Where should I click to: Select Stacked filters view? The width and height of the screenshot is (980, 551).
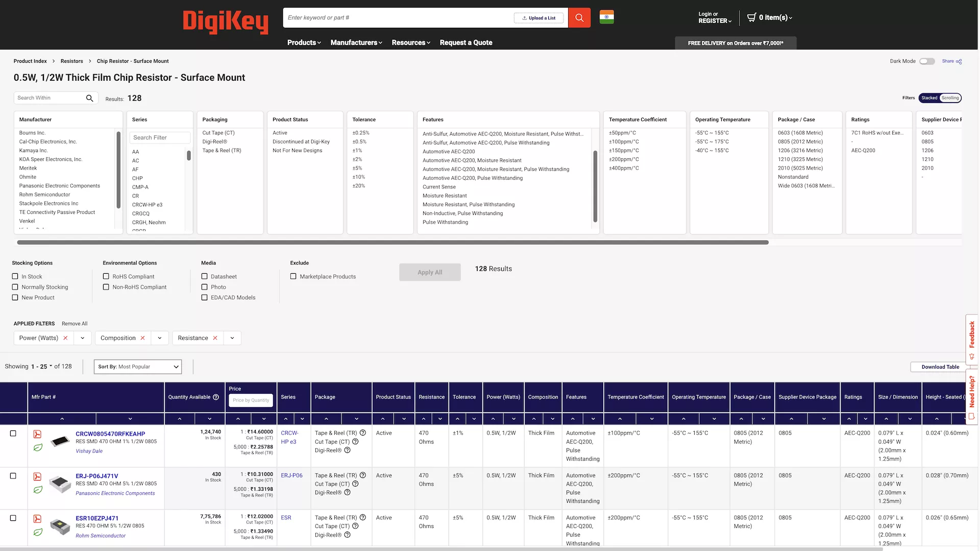[929, 98]
